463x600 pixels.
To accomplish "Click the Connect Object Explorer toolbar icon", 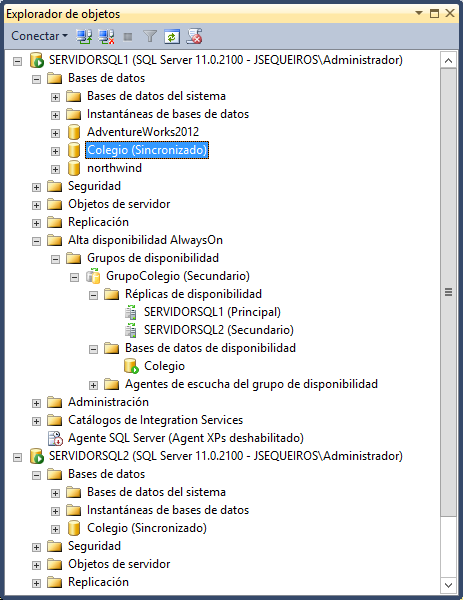I will click(x=84, y=36).
